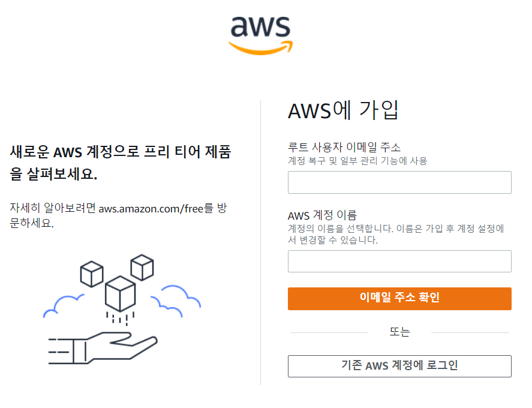Click the orange 이메일 주소 확인 button
Image resolution: width=532 pixels, height=408 pixels.
(399, 299)
